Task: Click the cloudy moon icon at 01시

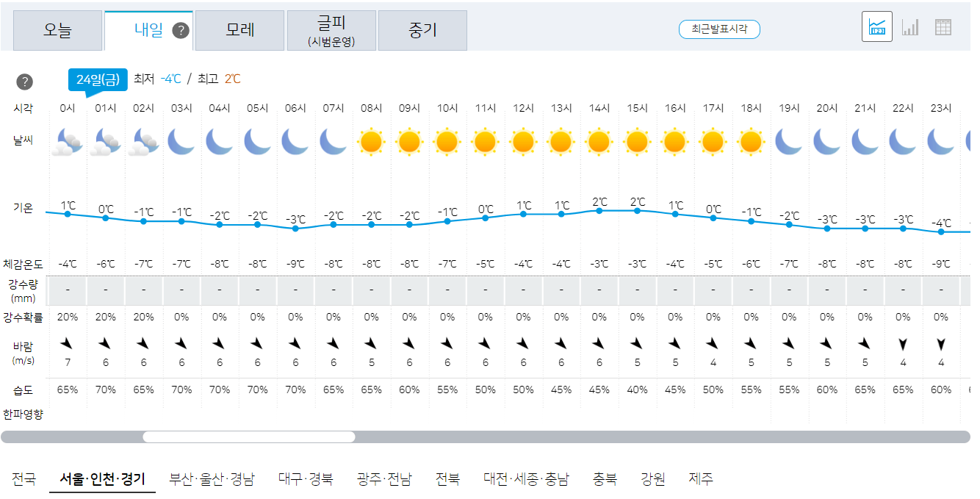Action: (105, 140)
